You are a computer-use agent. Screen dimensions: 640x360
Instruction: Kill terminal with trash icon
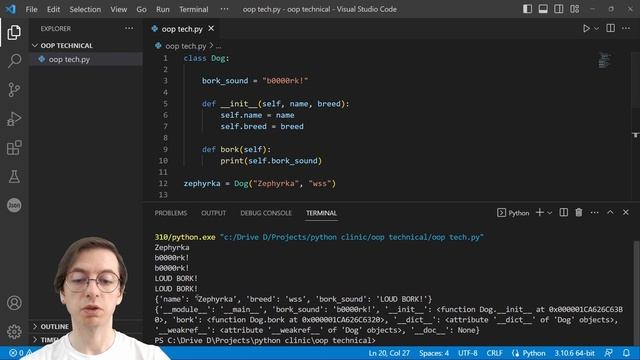[579, 212]
